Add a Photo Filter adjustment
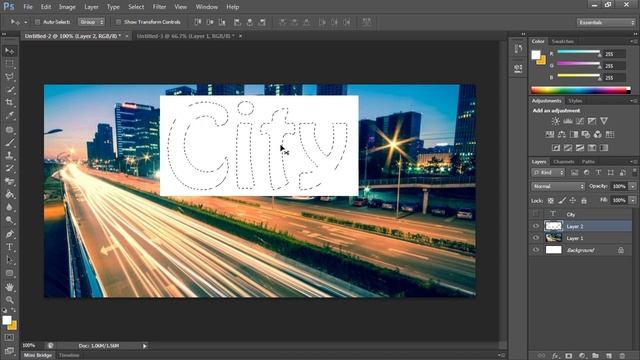 point(586,134)
